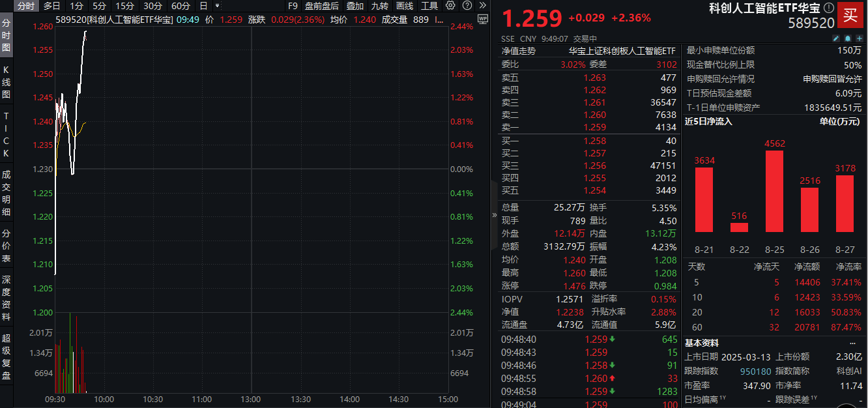Screen dimensions: 868x408
Task: Click the 8-27 net inflow bar
Action: (844, 203)
